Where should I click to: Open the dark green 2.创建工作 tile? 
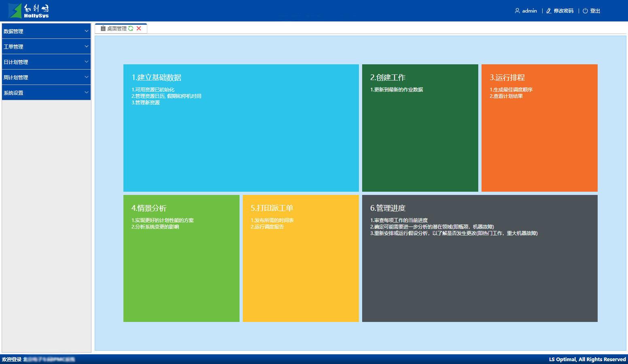[x=420, y=128]
